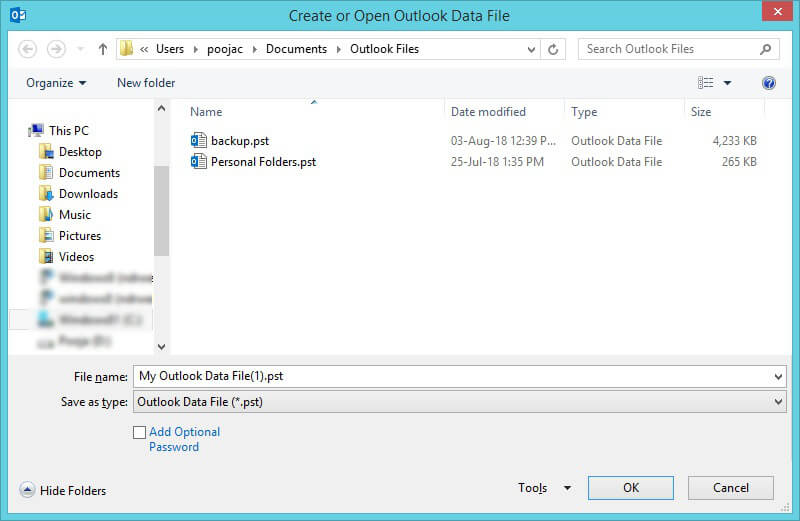
Task: Select the Personal Folders.pst file
Action: (x=263, y=162)
